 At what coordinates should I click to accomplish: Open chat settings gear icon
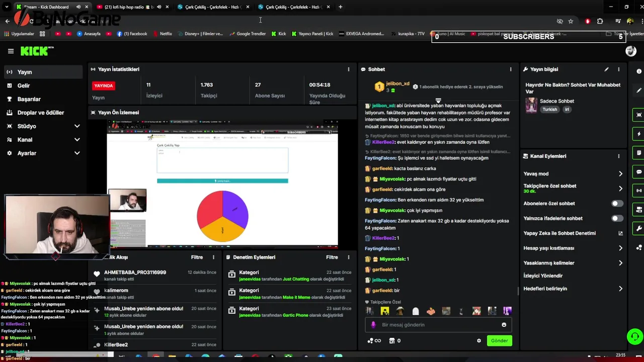click(479, 341)
